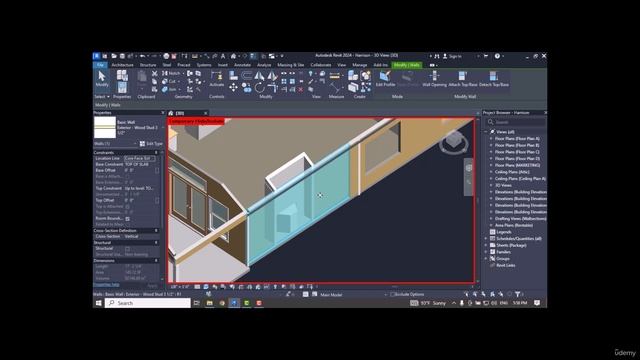The width and height of the screenshot is (640, 360).
Task: Click the taskbar notification center icon
Action: click(x=537, y=303)
